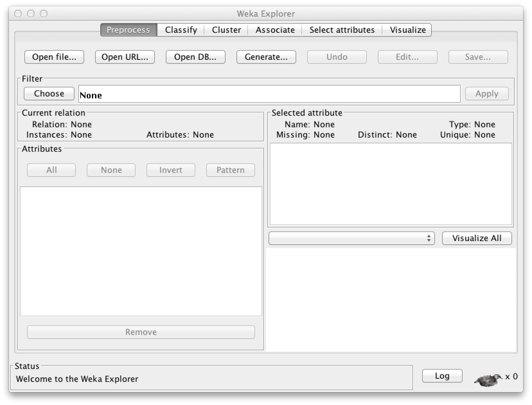
Task: Open the Classify tab
Action: 181,30
